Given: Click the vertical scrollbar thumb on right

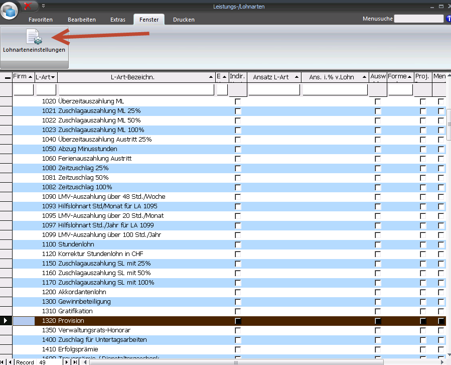Looking at the screenshot, I should 449,124.
